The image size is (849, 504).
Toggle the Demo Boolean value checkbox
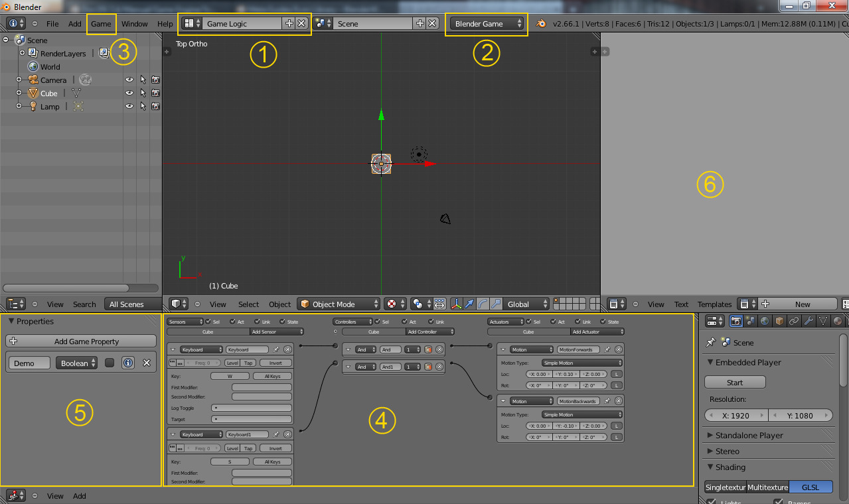110,363
